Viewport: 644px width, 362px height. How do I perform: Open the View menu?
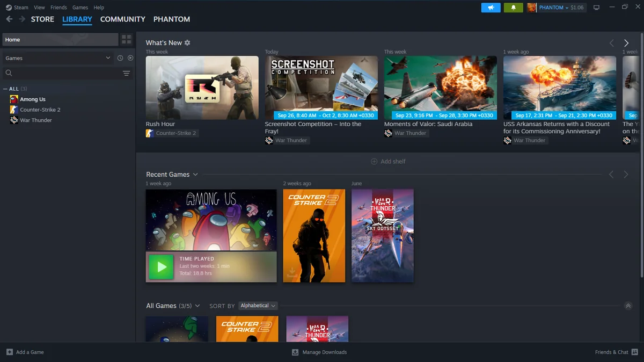(39, 8)
